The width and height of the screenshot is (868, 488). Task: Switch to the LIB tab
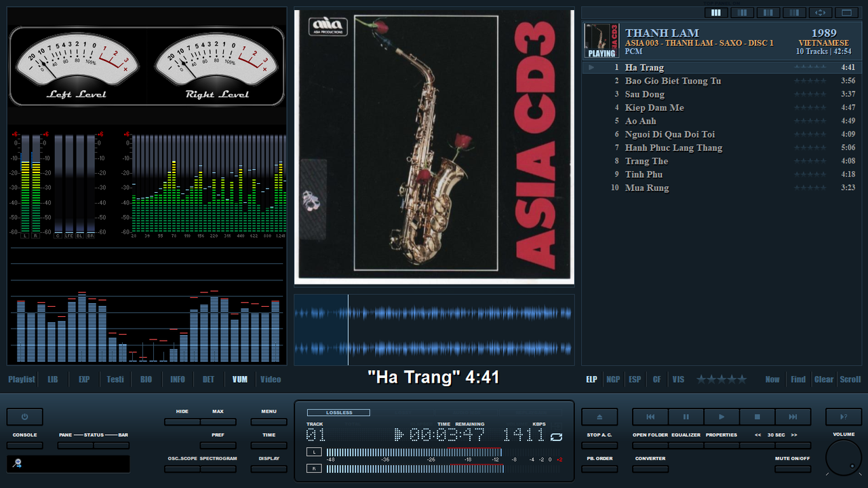(53, 379)
